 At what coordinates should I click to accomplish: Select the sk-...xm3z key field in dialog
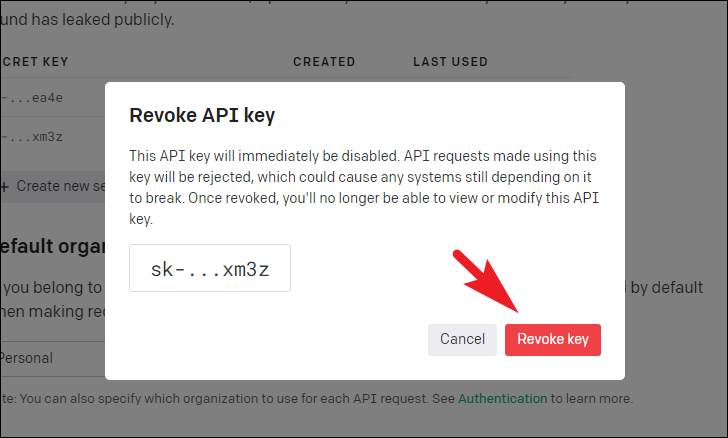pos(210,268)
